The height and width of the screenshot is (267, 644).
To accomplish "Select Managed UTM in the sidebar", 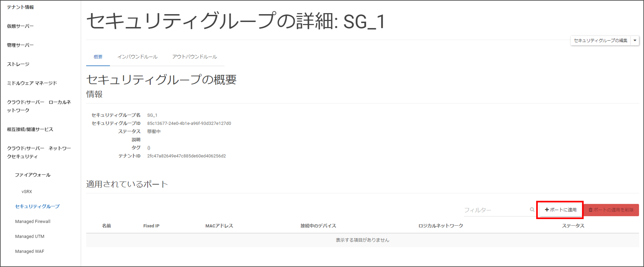I will tap(30, 236).
